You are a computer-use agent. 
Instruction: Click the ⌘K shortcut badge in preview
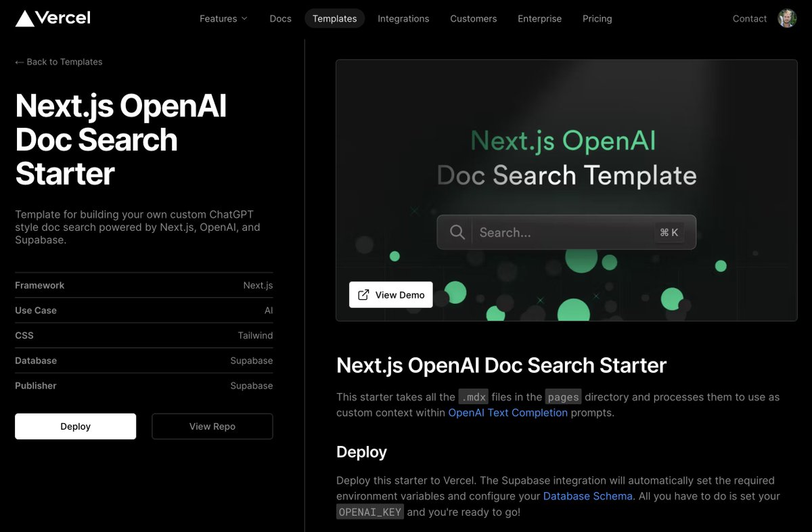tap(669, 232)
